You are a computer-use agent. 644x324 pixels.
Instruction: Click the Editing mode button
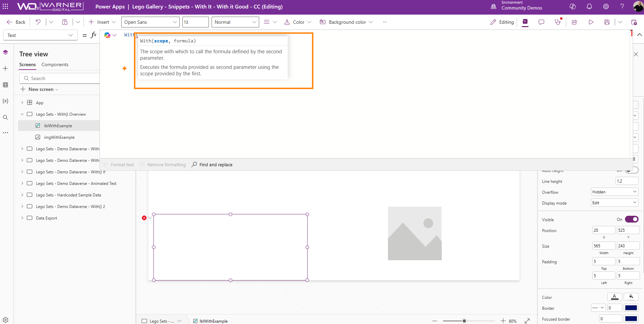[502, 22]
